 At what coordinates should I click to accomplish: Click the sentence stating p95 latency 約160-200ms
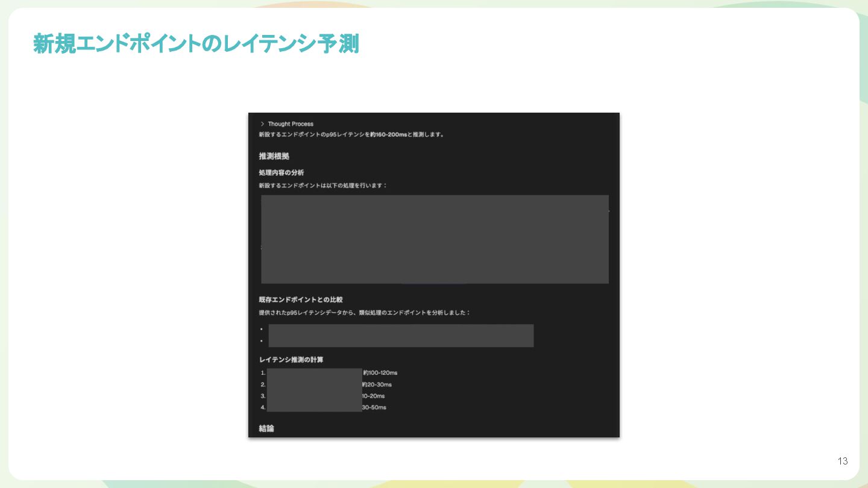click(351, 134)
